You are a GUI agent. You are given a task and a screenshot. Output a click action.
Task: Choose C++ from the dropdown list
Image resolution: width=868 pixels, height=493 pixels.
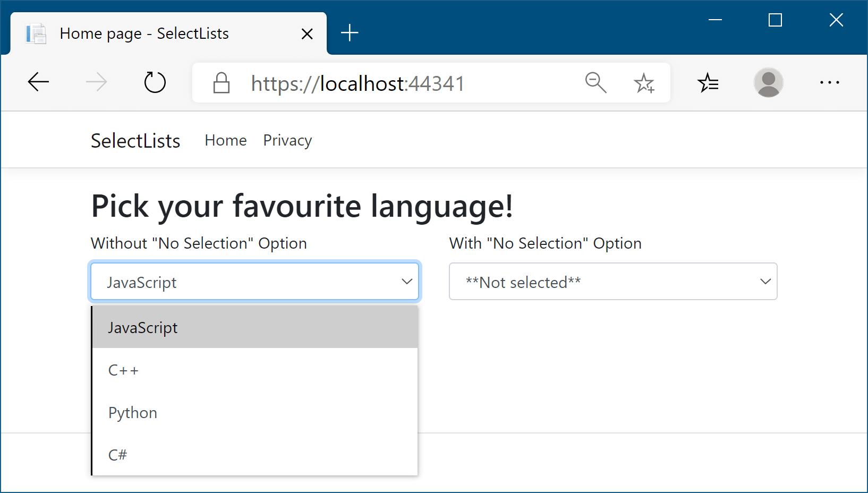click(x=255, y=370)
